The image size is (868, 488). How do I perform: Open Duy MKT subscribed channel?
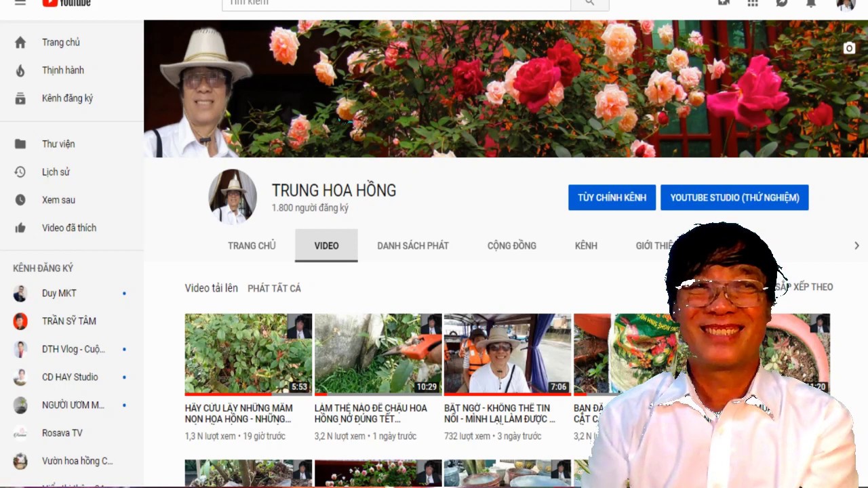point(72,293)
